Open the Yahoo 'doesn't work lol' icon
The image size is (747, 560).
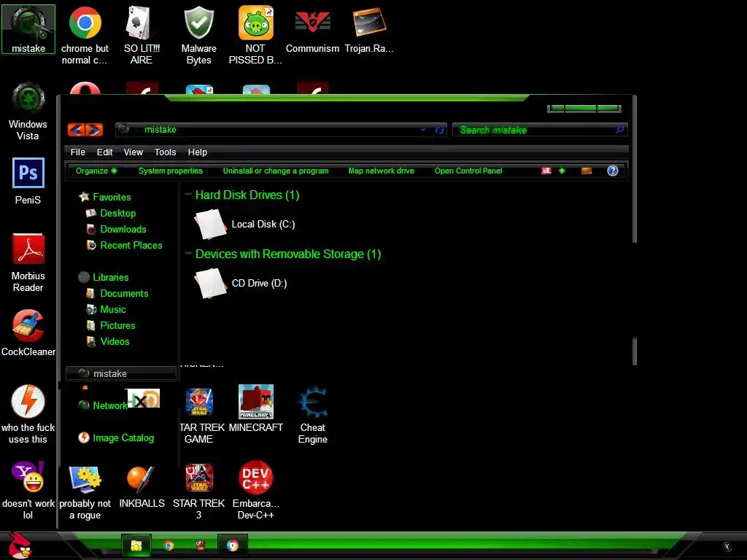tap(28, 491)
